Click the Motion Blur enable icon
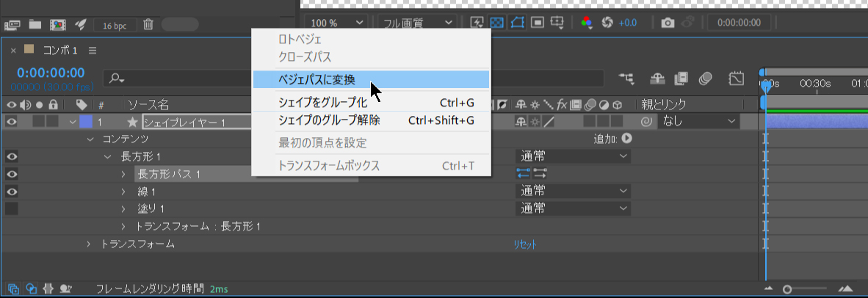 tap(706, 78)
